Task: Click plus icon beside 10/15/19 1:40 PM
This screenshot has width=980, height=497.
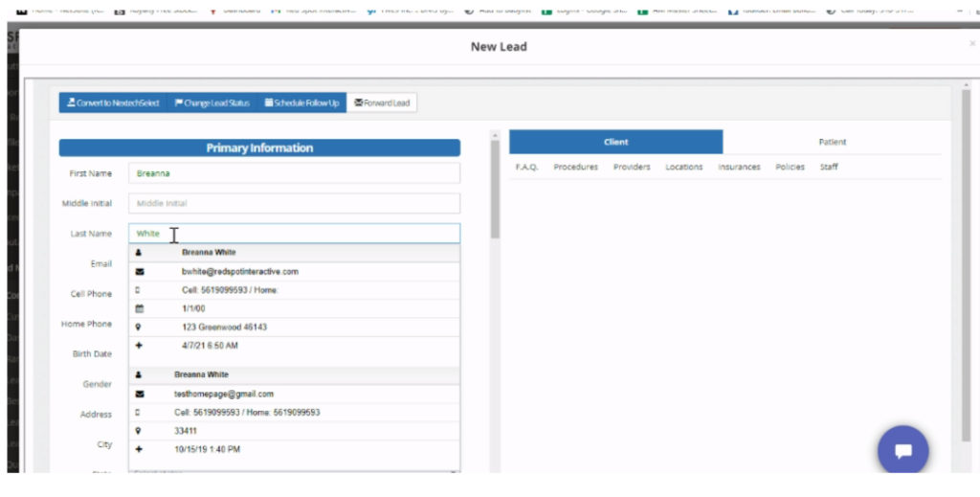Action: click(140, 449)
